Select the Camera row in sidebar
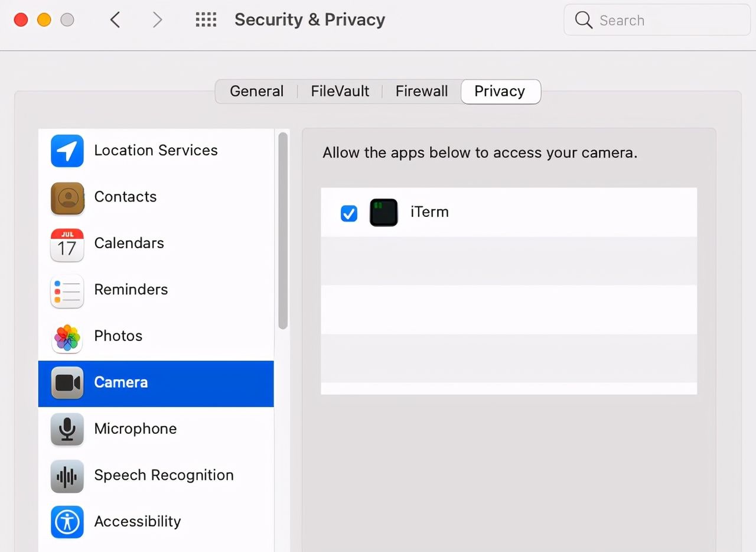 (x=156, y=383)
